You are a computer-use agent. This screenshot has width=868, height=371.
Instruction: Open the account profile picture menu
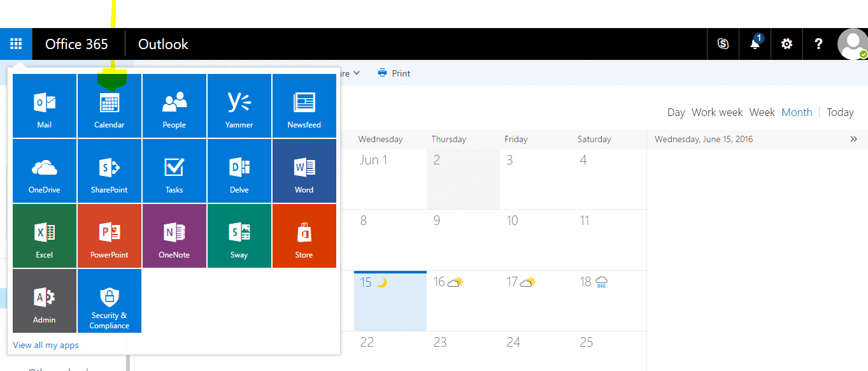point(852,44)
